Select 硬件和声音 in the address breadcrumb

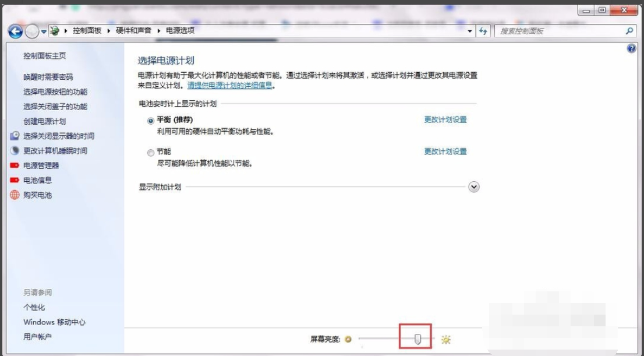pyautogui.click(x=133, y=31)
